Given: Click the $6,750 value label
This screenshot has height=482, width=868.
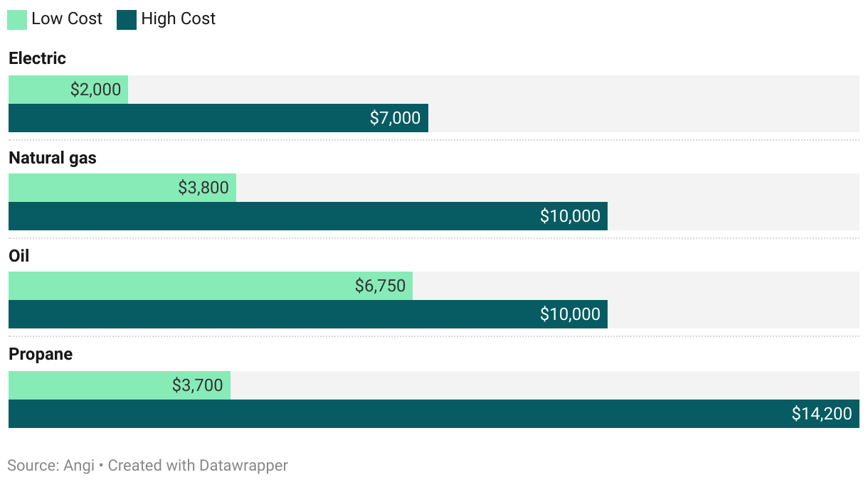Looking at the screenshot, I should pyautogui.click(x=380, y=286).
